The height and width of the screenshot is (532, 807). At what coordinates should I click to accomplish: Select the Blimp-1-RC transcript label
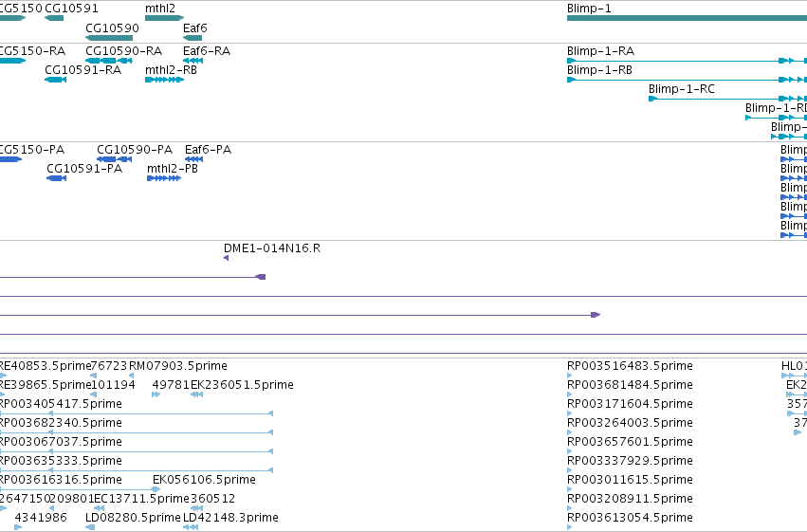point(682,89)
